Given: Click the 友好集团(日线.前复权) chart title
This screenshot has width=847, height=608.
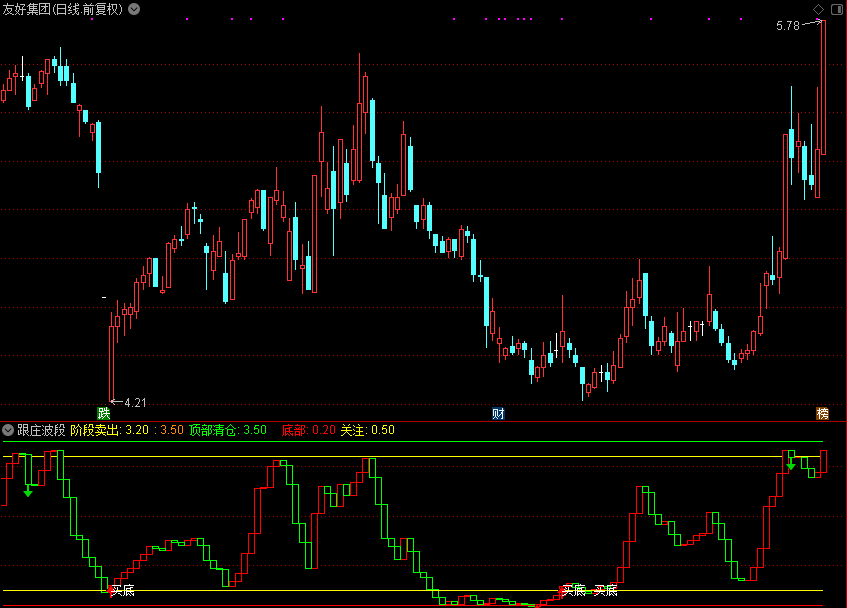Looking at the screenshot, I should pos(63,9).
